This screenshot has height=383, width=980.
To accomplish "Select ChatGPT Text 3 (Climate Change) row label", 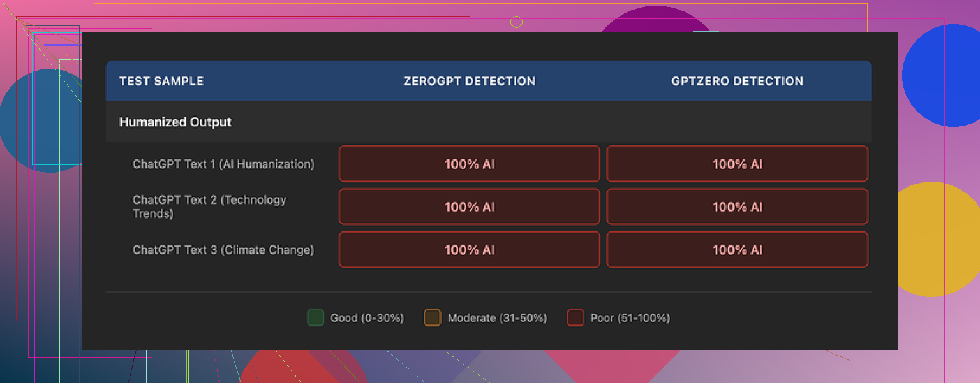I will click(x=223, y=250).
